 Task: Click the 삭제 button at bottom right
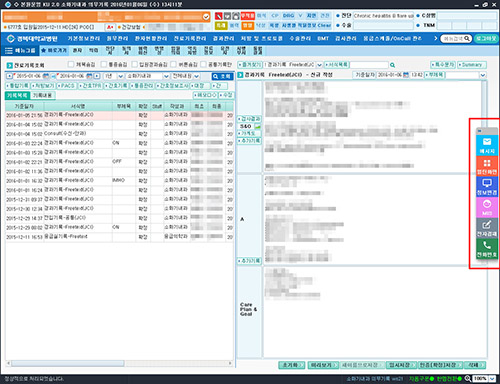[x=475, y=365]
